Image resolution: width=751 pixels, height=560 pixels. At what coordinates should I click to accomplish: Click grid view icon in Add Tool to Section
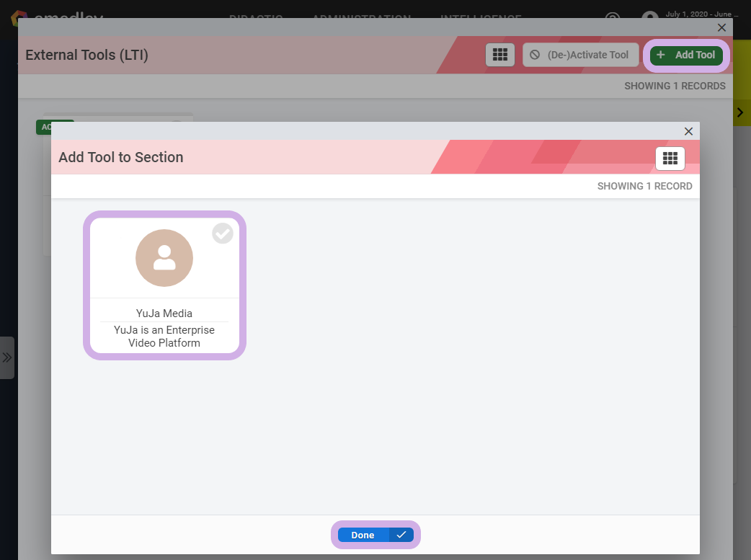tap(670, 158)
